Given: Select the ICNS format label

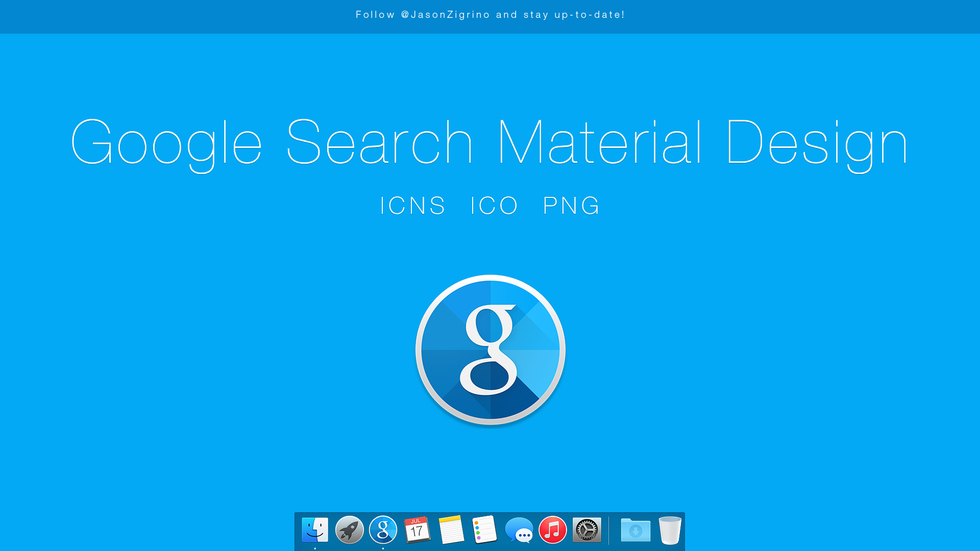Looking at the screenshot, I should click(x=412, y=206).
